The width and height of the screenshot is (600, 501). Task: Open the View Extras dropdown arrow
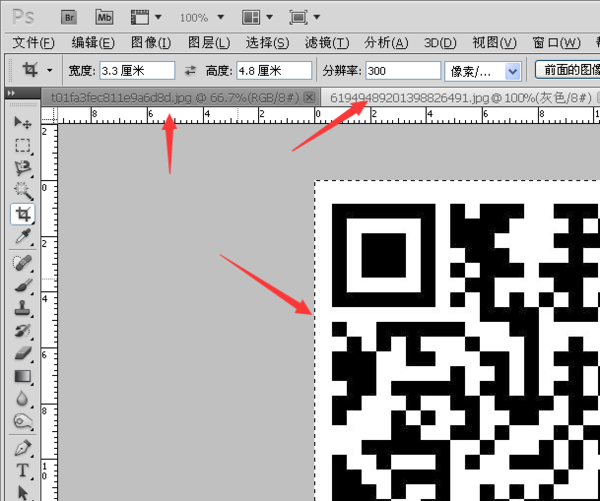pos(158,17)
